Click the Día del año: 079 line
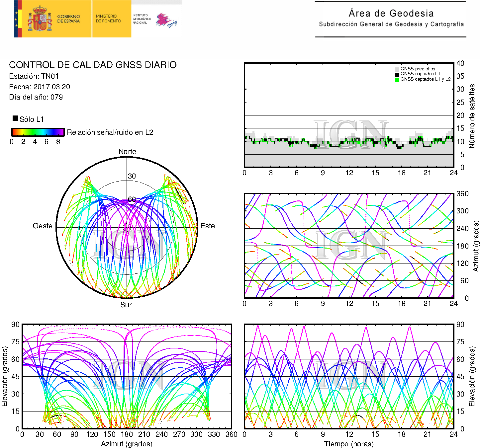This screenshot has height=448, width=480. [x=36, y=97]
